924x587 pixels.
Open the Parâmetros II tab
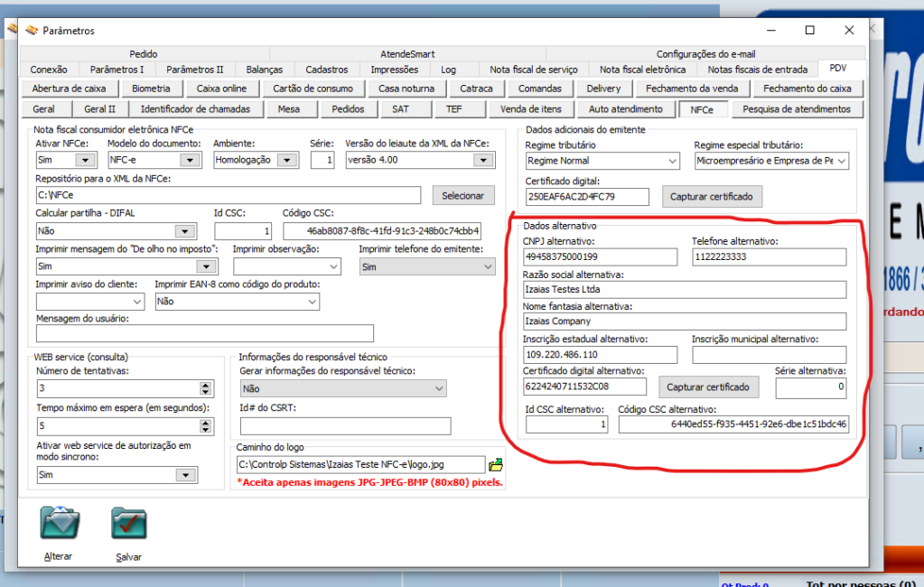pyautogui.click(x=195, y=70)
